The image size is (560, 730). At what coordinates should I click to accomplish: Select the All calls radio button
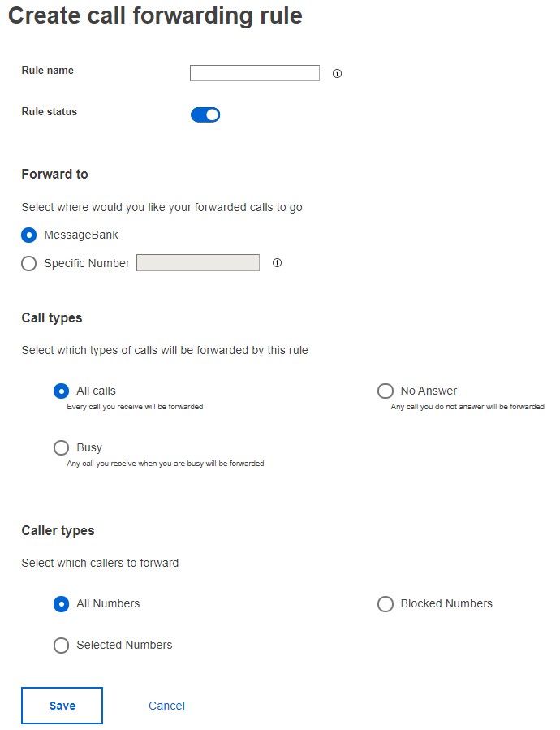point(61,391)
